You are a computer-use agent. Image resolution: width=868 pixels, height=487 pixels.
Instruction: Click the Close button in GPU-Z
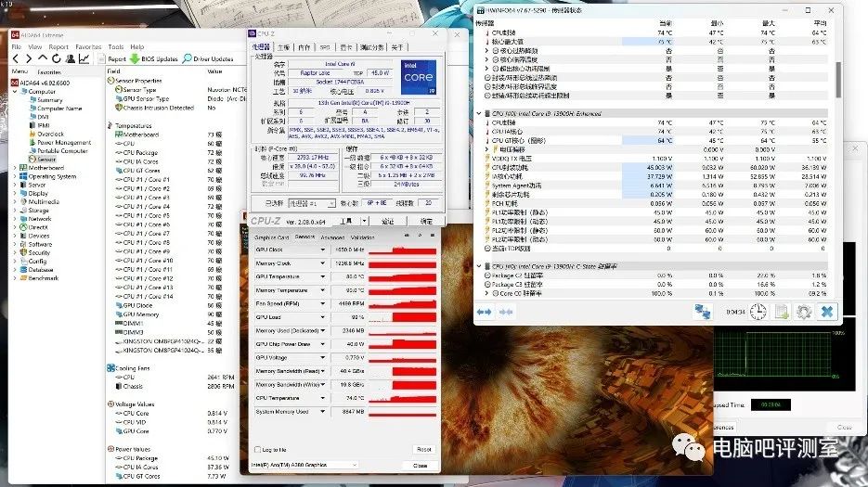(x=421, y=466)
